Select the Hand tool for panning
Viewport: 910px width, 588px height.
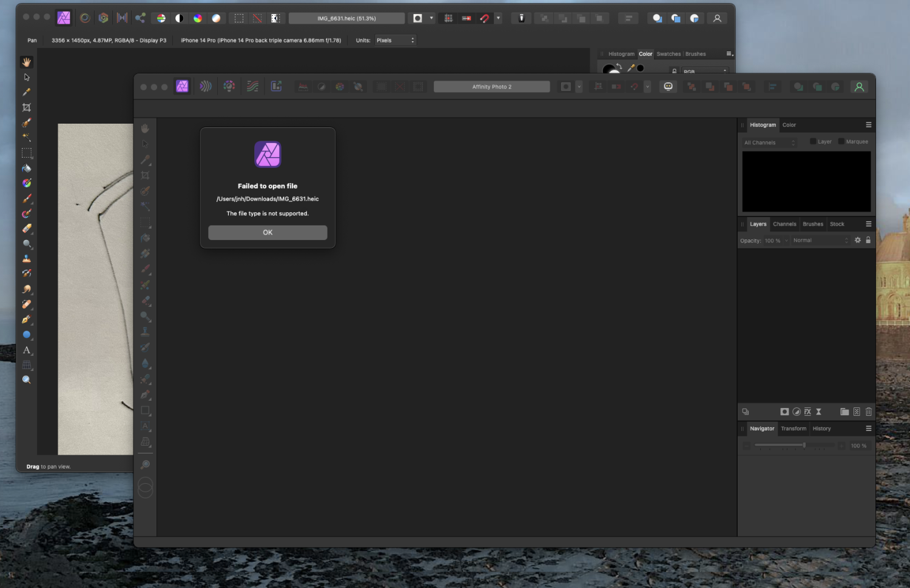click(27, 61)
